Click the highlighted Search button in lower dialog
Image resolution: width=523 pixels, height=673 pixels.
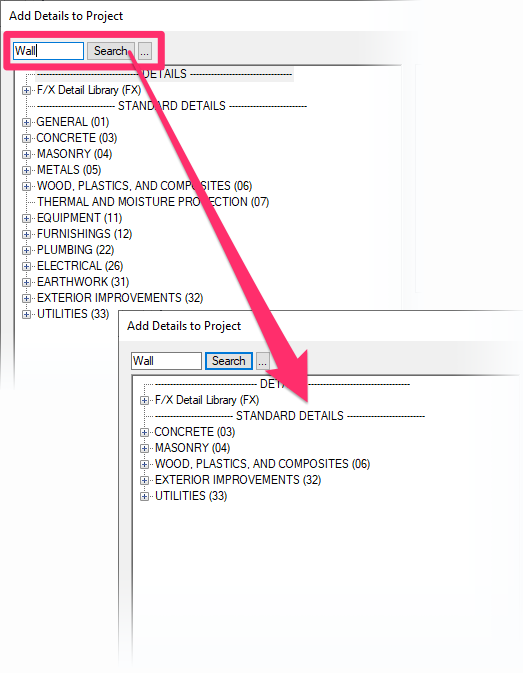click(x=229, y=361)
